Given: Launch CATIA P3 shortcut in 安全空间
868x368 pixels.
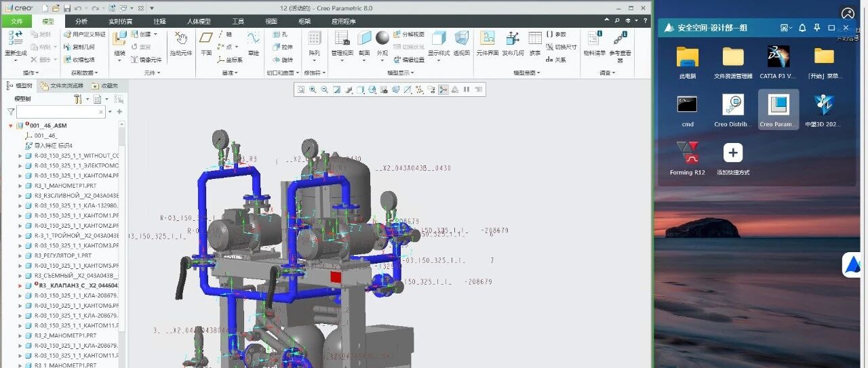Looking at the screenshot, I should click(x=778, y=64).
